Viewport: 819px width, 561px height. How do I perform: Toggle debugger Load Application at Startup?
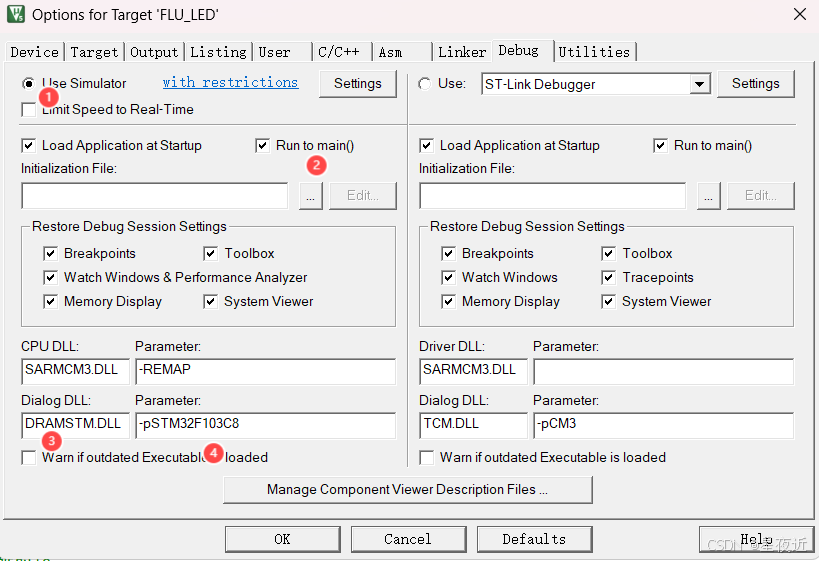(x=427, y=145)
